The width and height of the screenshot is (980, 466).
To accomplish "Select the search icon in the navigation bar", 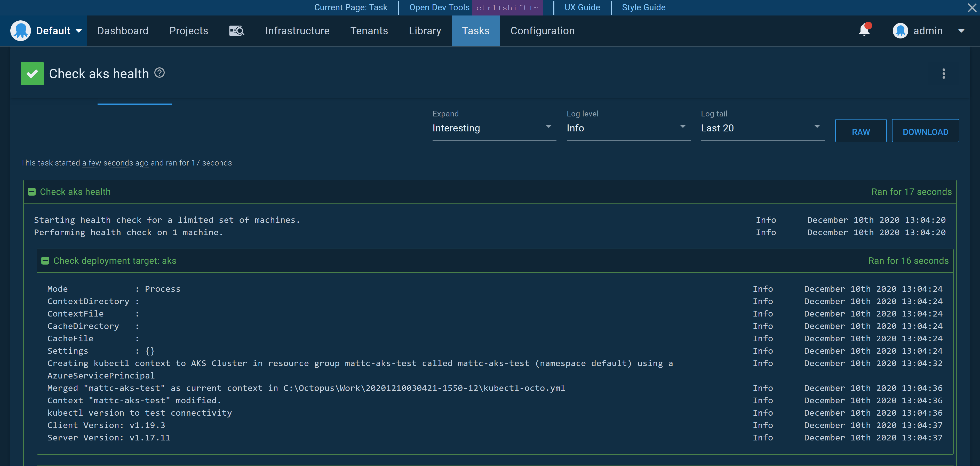I will (x=236, y=30).
